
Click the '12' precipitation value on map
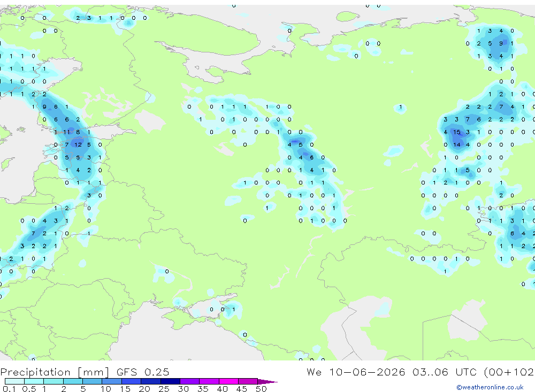(78, 144)
